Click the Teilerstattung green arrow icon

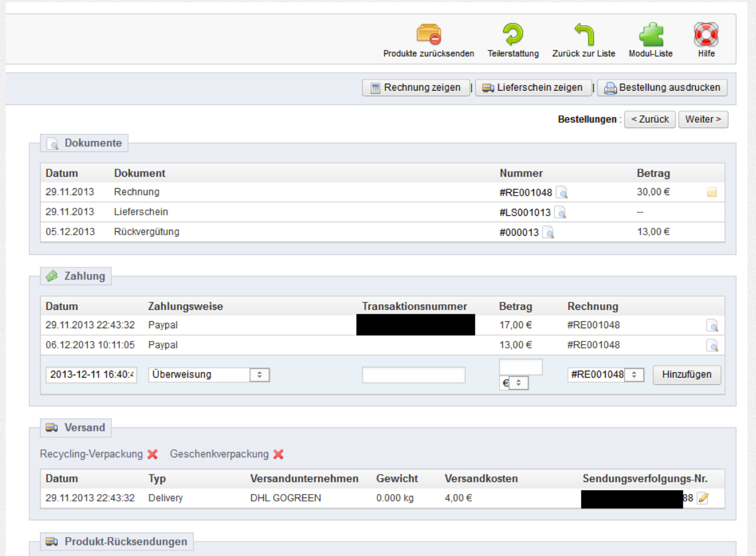(x=513, y=34)
